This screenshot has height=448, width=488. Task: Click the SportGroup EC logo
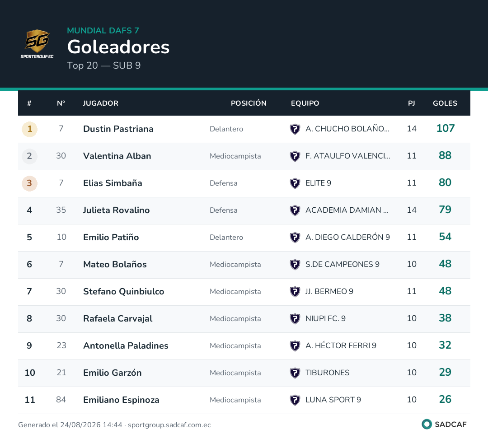click(37, 44)
